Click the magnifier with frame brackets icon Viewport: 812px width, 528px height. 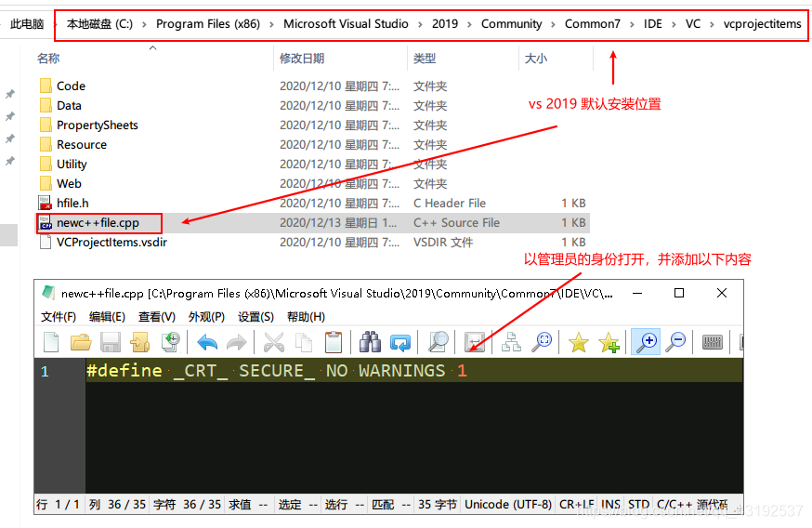coord(542,342)
